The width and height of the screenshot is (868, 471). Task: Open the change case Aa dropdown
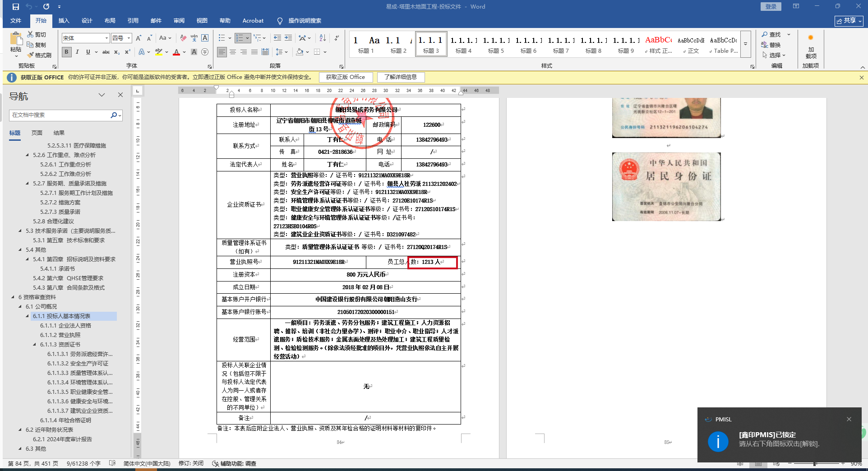pyautogui.click(x=165, y=38)
